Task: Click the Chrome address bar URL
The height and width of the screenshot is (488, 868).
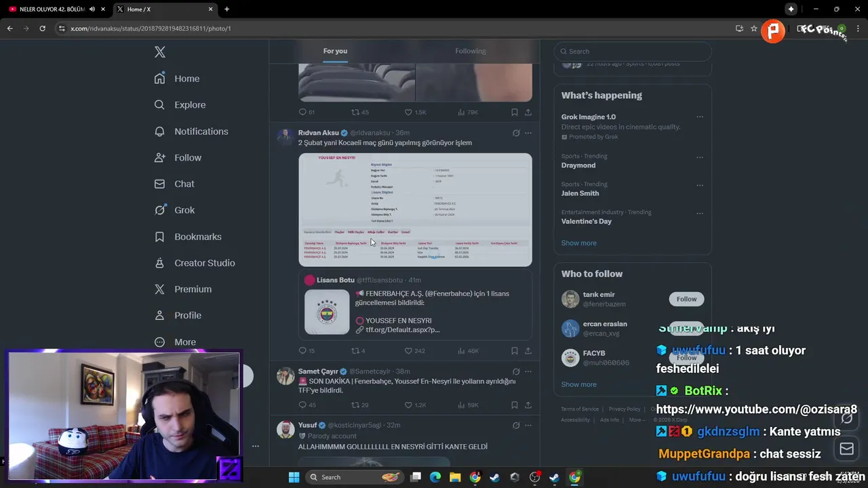Action: pyautogui.click(x=151, y=28)
